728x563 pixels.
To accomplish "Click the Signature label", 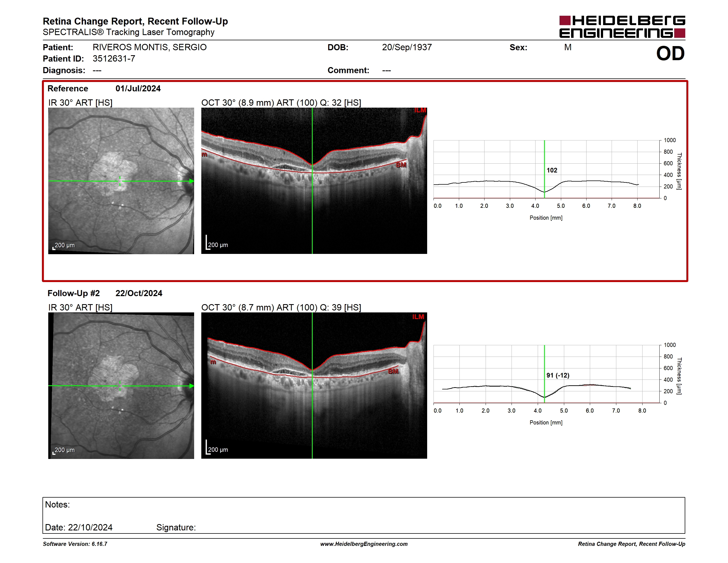I will [176, 527].
